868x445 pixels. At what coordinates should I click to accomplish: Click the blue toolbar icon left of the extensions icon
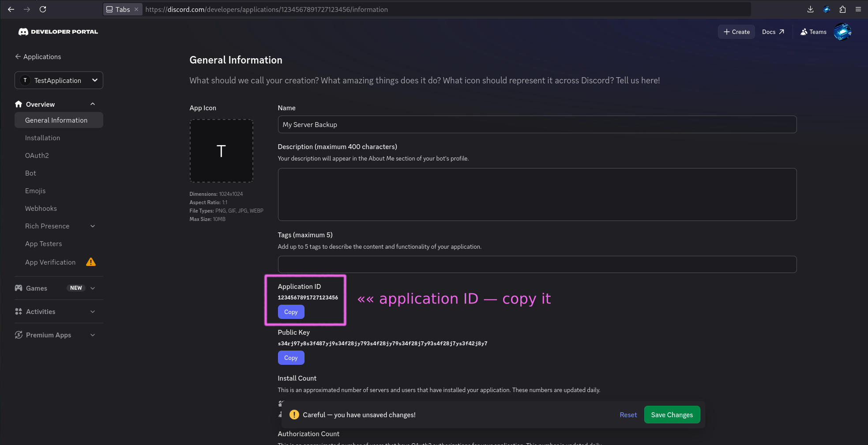(x=827, y=9)
